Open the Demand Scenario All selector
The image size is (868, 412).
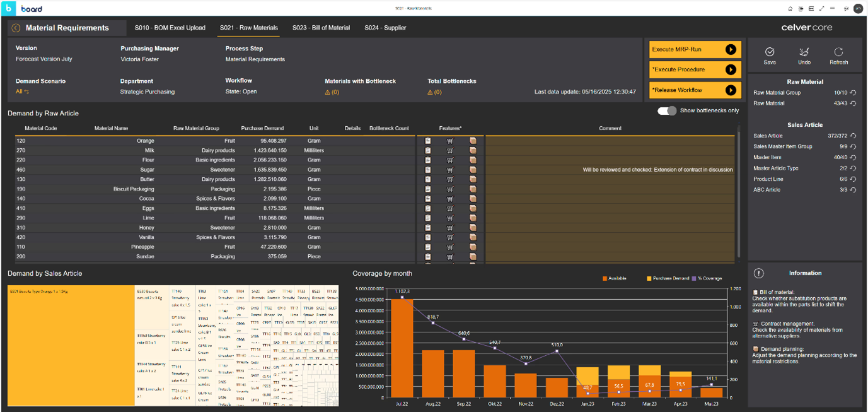(22, 92)
